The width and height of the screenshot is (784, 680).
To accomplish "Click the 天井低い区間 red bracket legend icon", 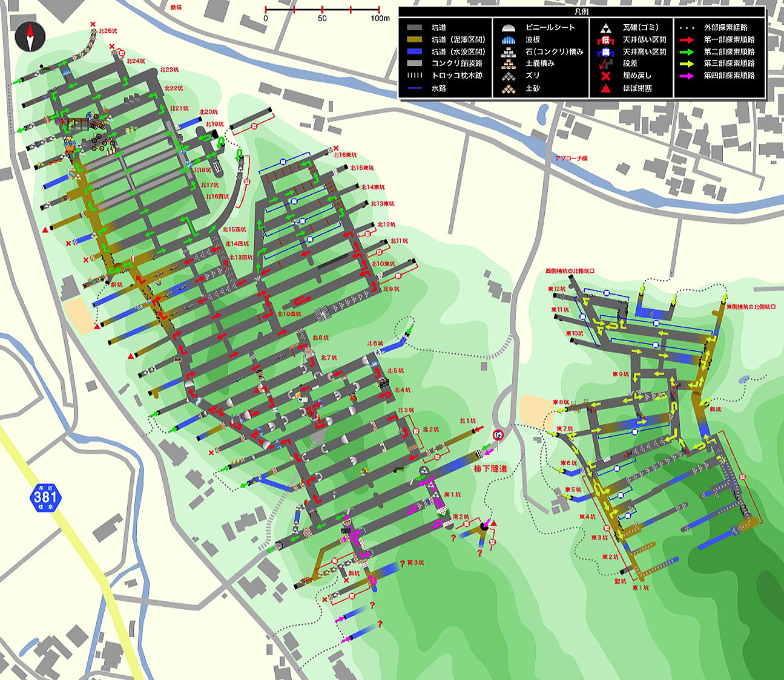I will pos(605,40).
